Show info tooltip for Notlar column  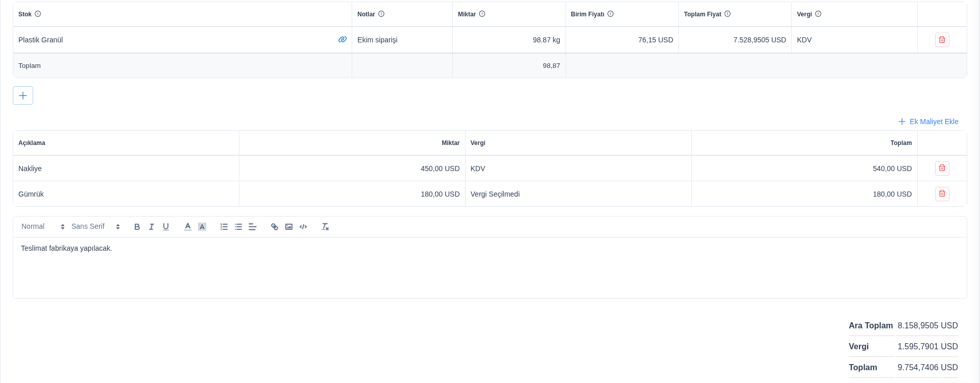[381, 14]
